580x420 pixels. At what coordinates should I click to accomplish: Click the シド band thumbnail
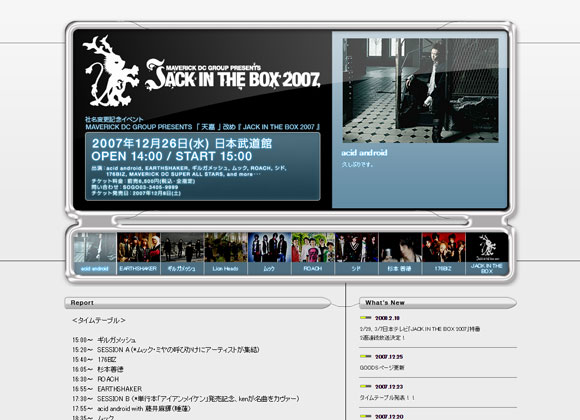click(x=357, y=253)
